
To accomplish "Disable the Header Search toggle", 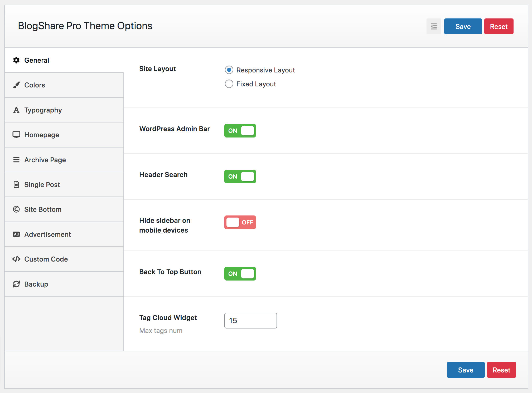I will [x=240, y=176].
